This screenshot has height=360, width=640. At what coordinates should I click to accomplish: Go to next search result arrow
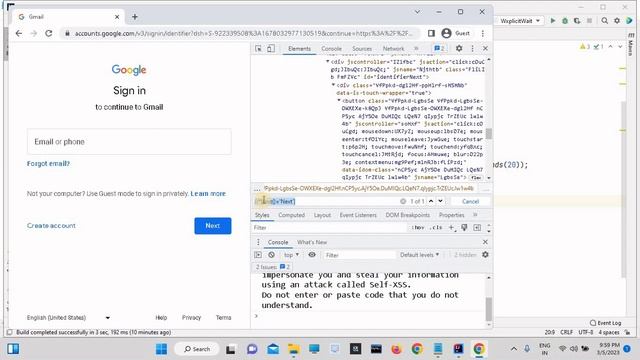pos(440,201)
